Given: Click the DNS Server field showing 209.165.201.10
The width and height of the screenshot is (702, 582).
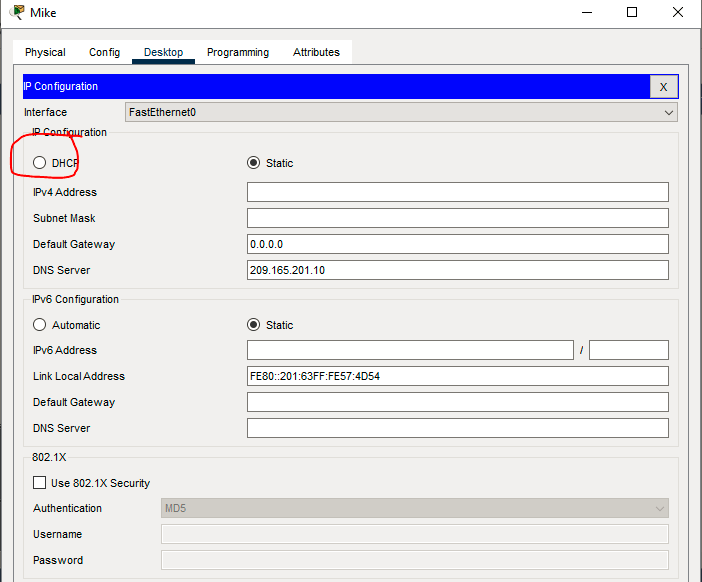Looking at the screenshot, I should click(x=457, y=270).
